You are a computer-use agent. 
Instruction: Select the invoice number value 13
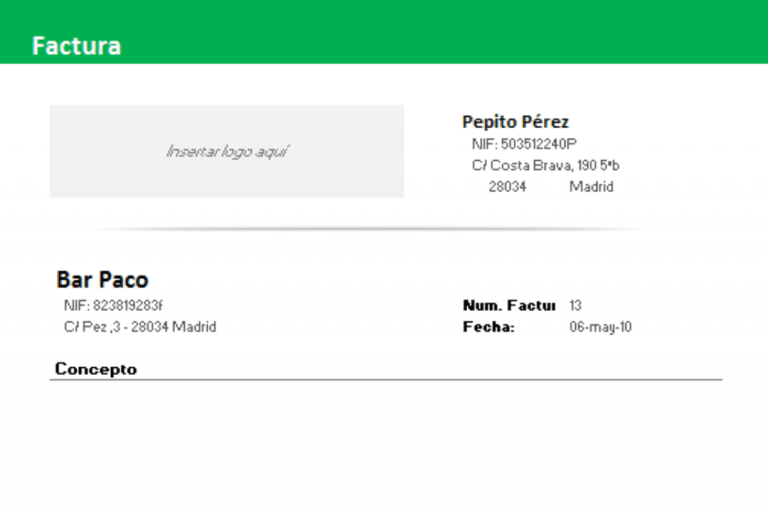[576, 305]
